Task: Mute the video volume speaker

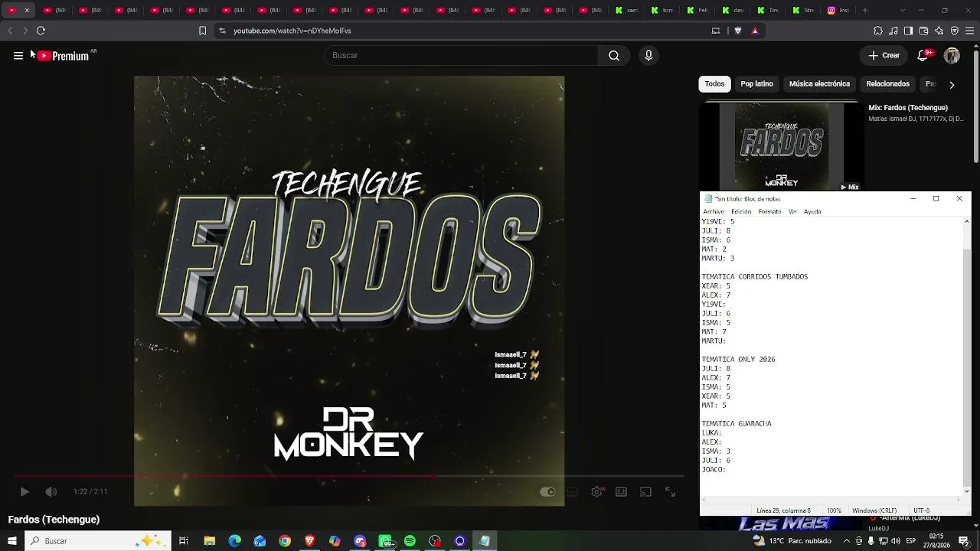Action: [51, 492]
